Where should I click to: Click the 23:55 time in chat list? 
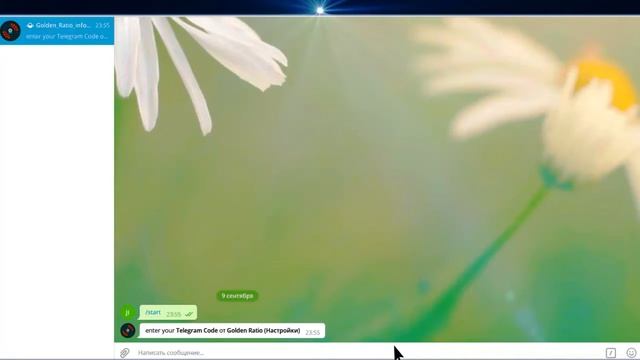pyautogui.click(x=102, y=25)
